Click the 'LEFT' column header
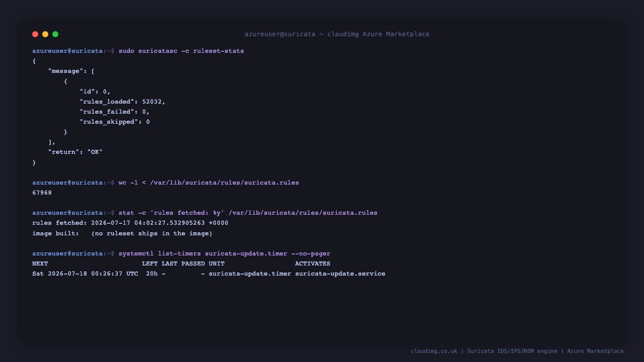 (x=150, y=263)
